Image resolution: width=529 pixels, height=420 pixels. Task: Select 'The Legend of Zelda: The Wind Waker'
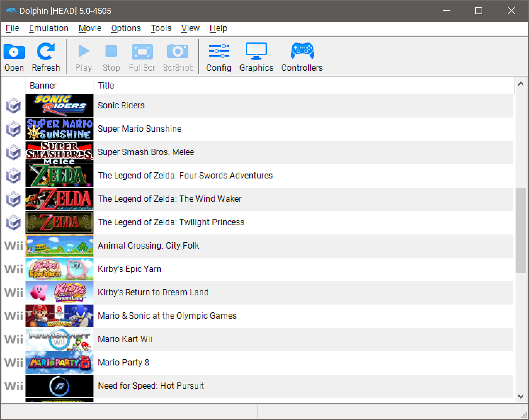point(170,199)
